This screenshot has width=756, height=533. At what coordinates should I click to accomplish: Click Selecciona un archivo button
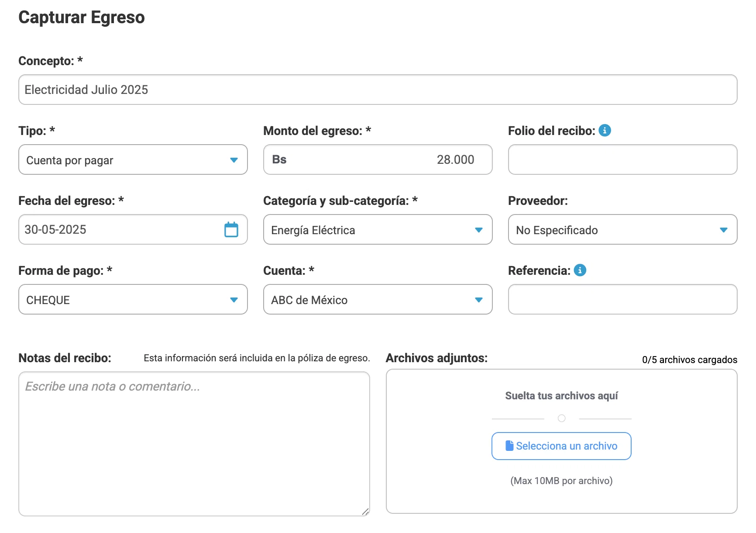coord(561,446)
